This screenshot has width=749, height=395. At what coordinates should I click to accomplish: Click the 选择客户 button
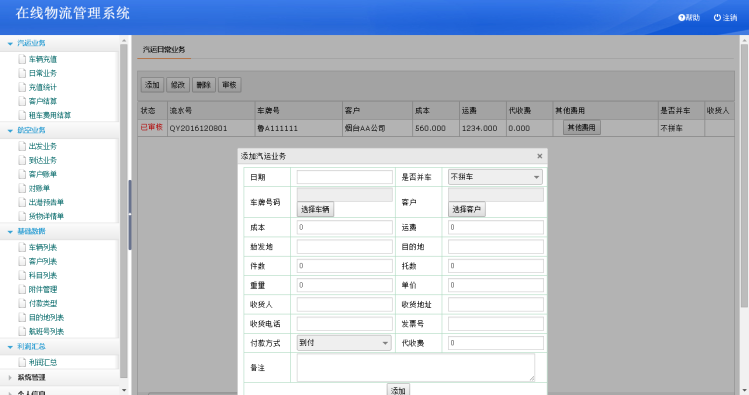[466, 209]
